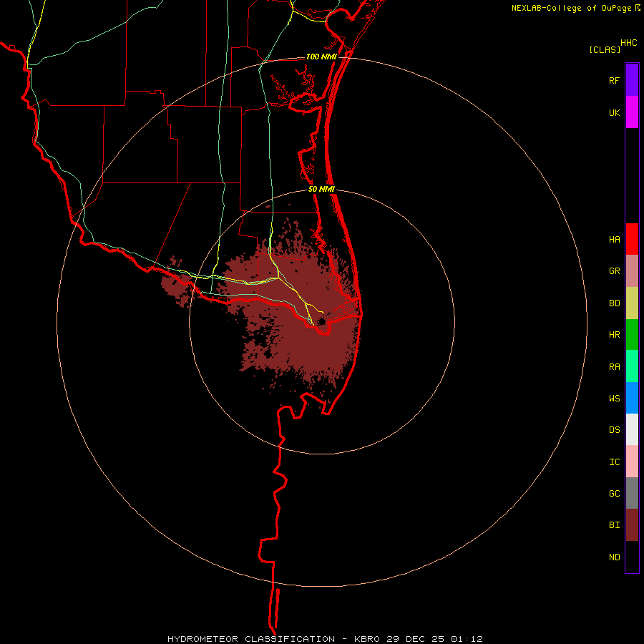This screenshot has height=644, width=644.
Task: Click the GR legend color swatch
Action: [632, 271]
